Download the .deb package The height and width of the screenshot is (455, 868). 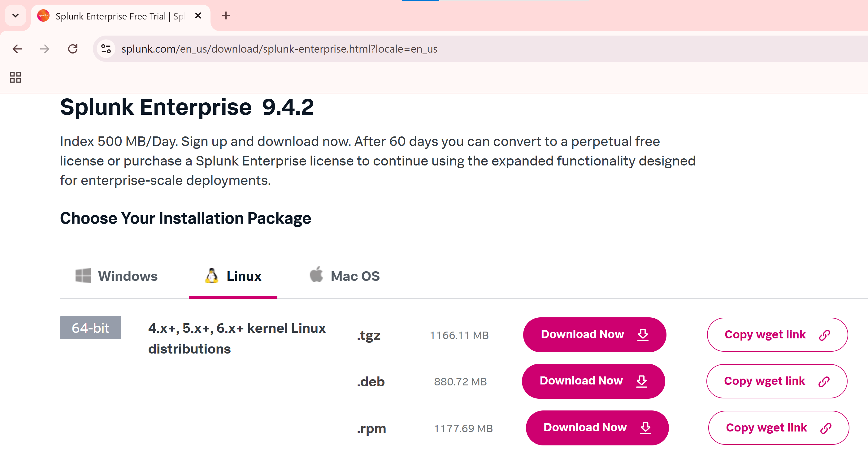tap(593, 381)
